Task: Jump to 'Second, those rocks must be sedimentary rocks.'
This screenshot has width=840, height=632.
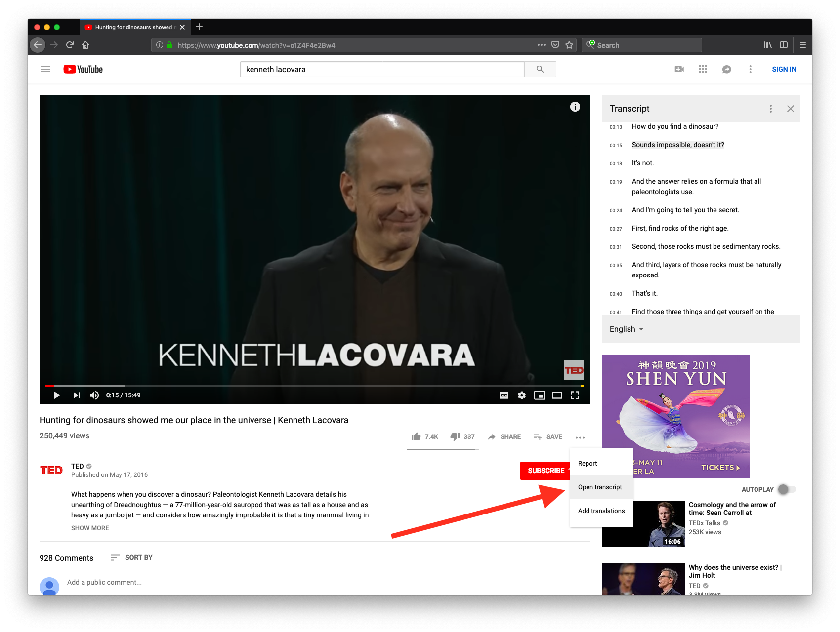Action: (x=706, y=246)
